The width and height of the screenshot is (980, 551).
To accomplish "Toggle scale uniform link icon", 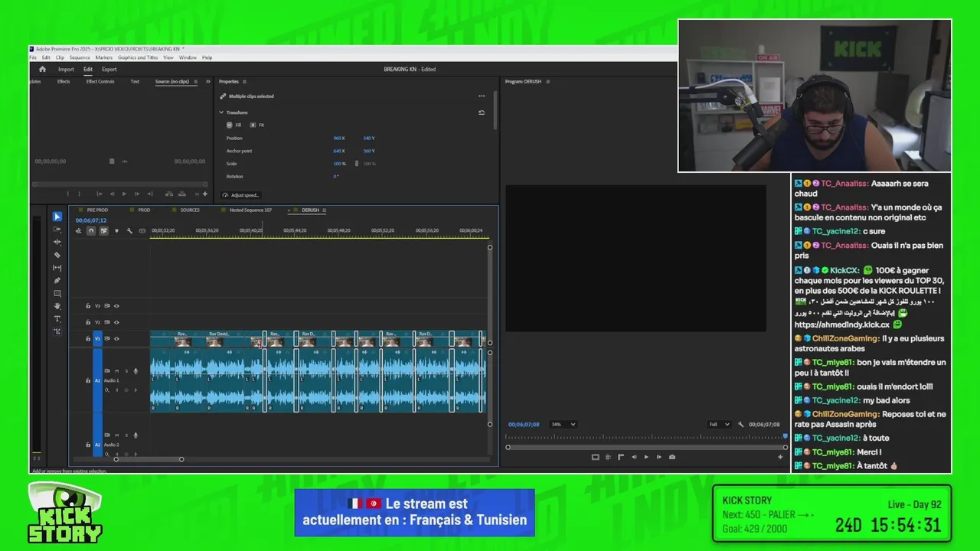I will pos(356,164).
